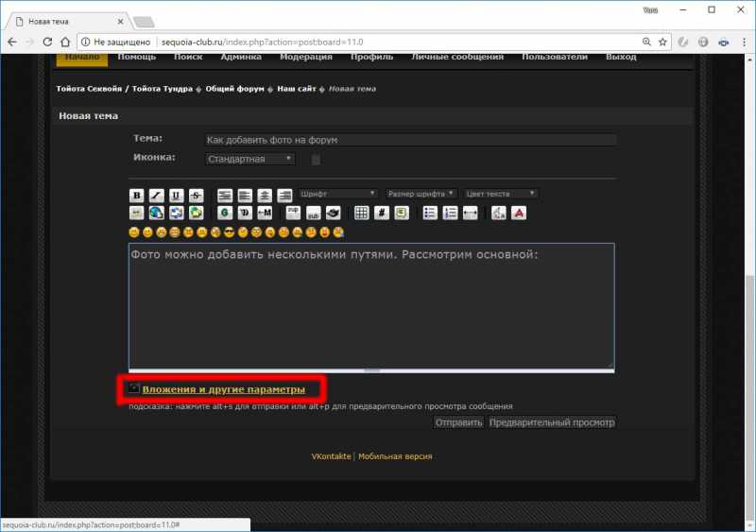Expand the Размер шрифта dropdown

[421, 194]
